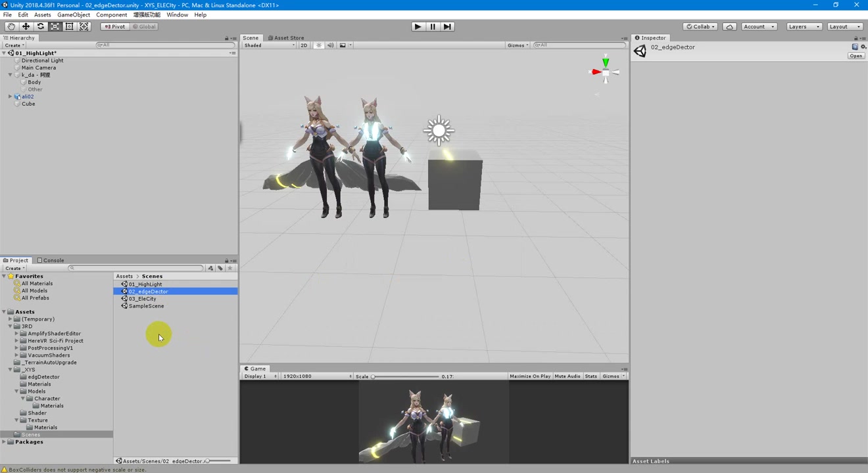The image size is (868, 473).
Task: Switch to the Asset Store tab
Action: tap(286, 38)
